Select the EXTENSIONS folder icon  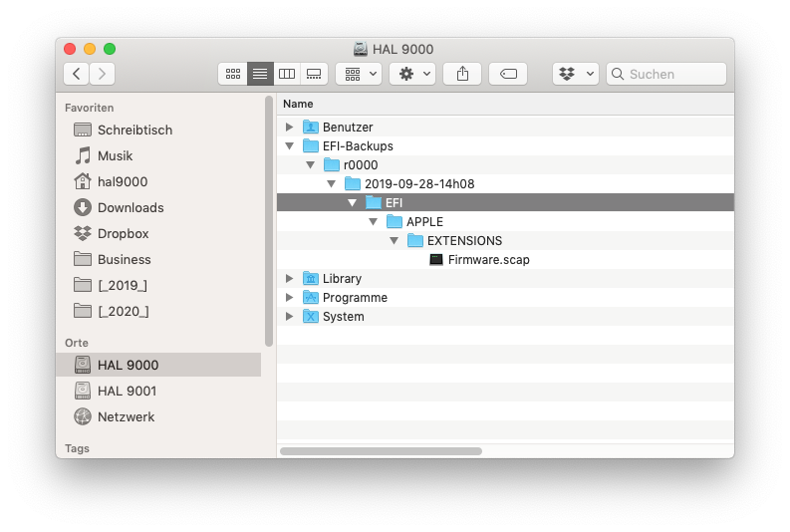[415, 240]
